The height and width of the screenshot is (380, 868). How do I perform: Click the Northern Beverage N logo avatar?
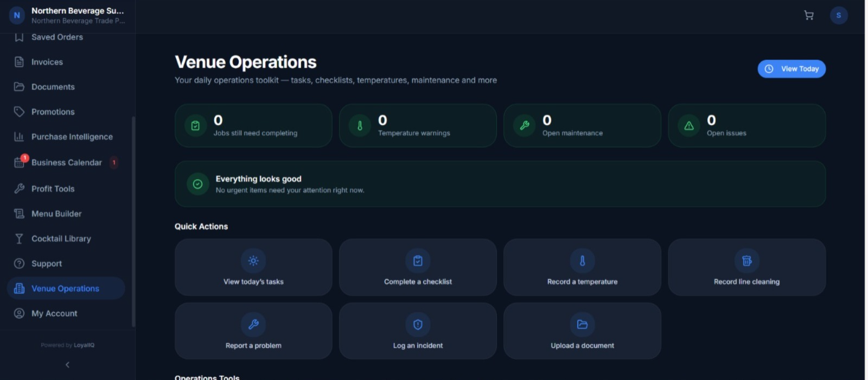pos(17,15)
